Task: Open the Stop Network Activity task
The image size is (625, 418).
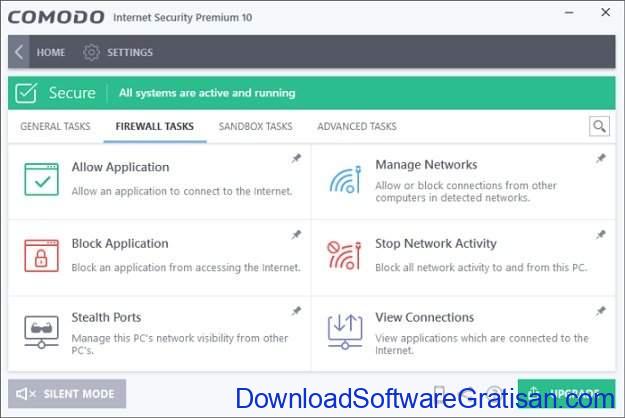Action: (x=436, y=243)
